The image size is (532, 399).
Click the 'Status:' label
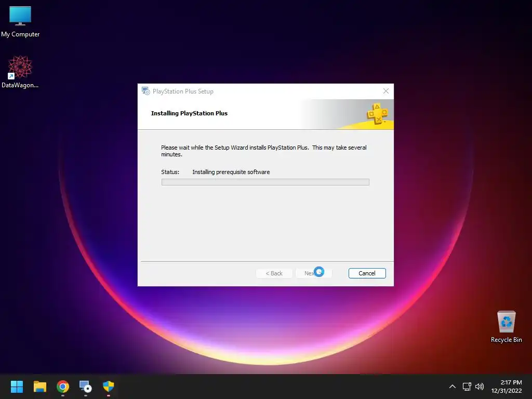[170, 172]
